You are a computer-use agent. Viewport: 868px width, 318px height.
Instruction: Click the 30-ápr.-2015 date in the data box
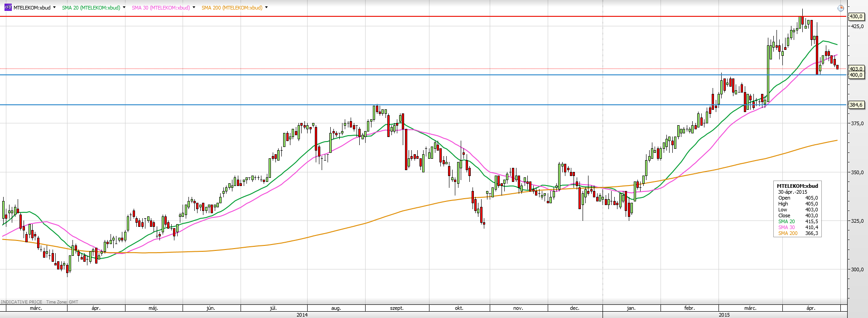(793, 192)
